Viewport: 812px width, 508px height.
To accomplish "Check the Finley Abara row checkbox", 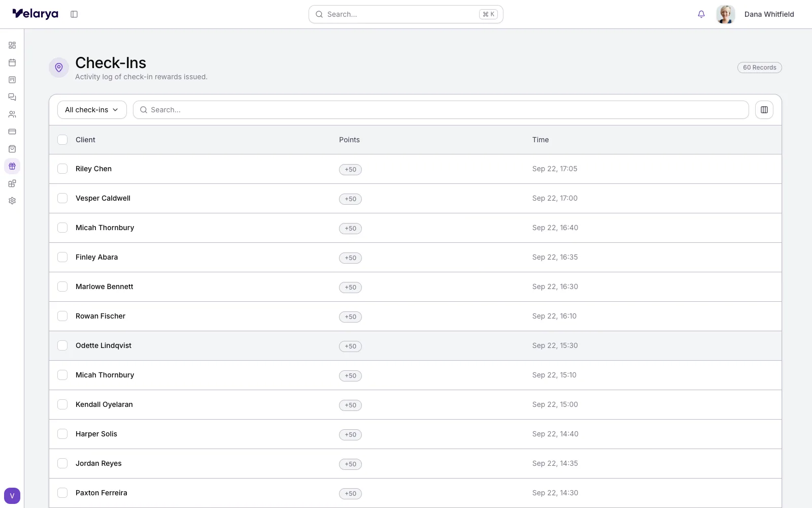I will tap(62, 257).
